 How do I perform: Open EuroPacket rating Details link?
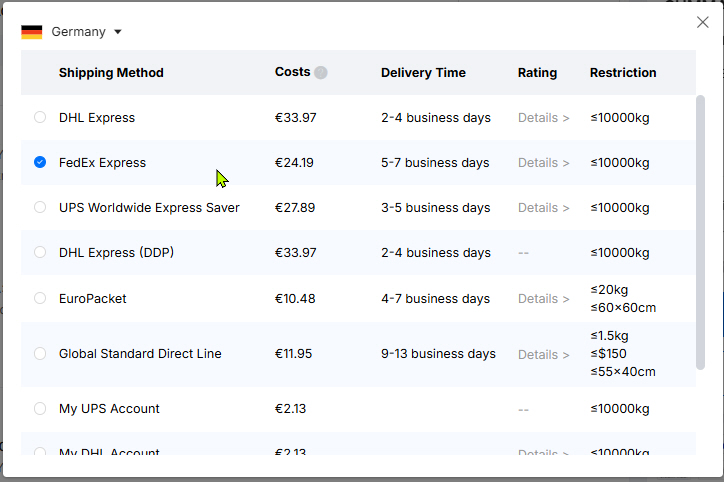(543, 299)
